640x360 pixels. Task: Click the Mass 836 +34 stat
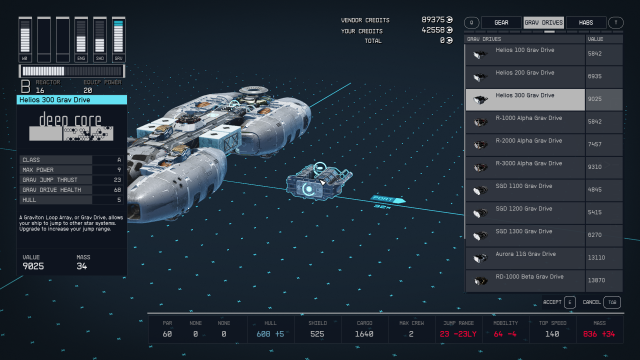[599, 329]
